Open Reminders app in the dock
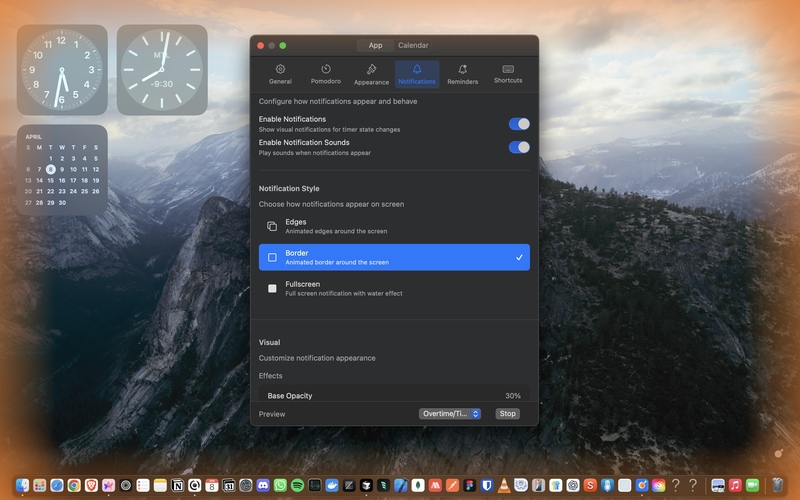 (143, 485)
